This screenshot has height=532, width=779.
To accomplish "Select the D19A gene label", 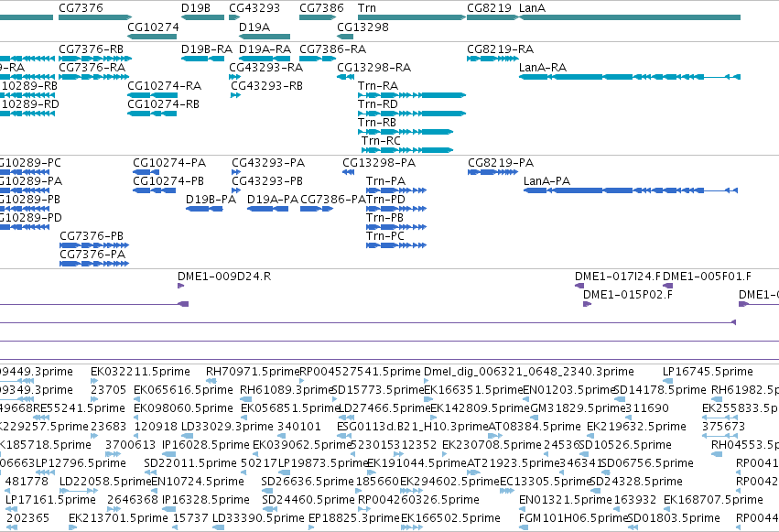I will point(254,27).
